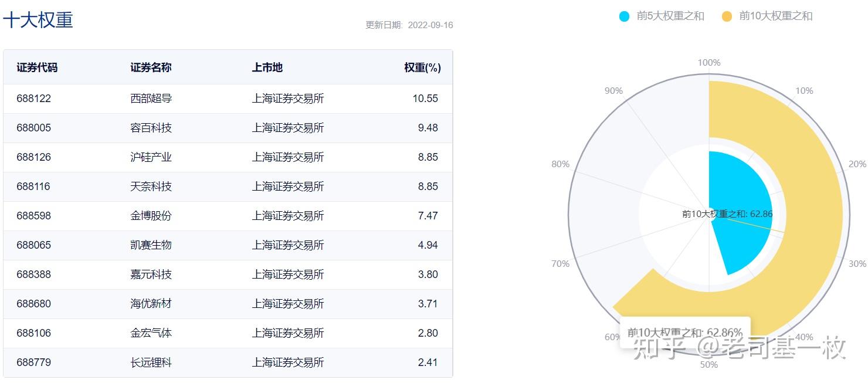
Task: Click the weight value 3.80
Action: 428,274
